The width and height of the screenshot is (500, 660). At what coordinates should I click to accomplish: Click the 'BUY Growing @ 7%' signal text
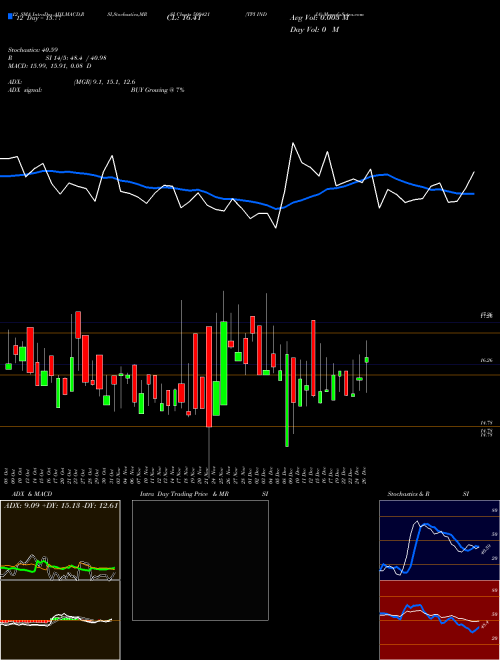pos(157,90)
